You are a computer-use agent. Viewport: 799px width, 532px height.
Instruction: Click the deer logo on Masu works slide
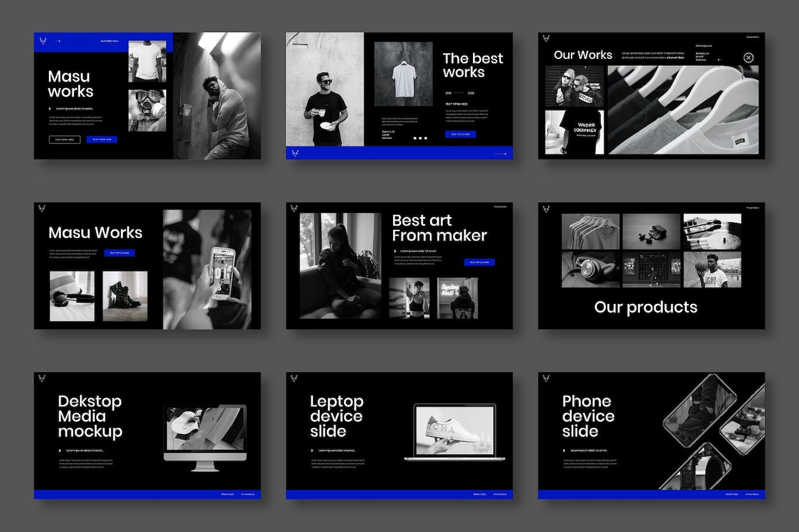[x=43, y=41]
